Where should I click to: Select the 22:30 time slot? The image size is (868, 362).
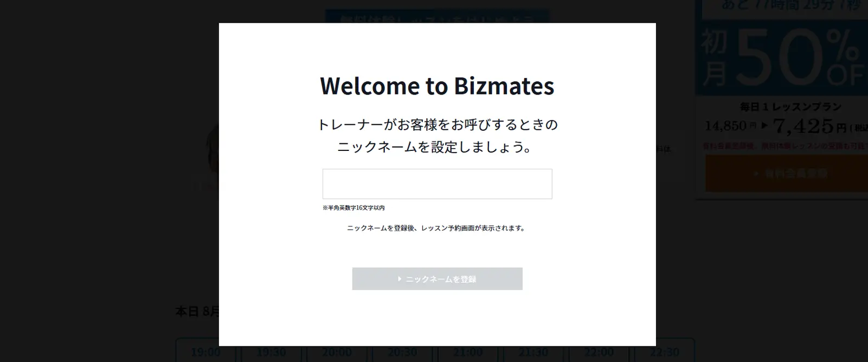click(665, 352)
